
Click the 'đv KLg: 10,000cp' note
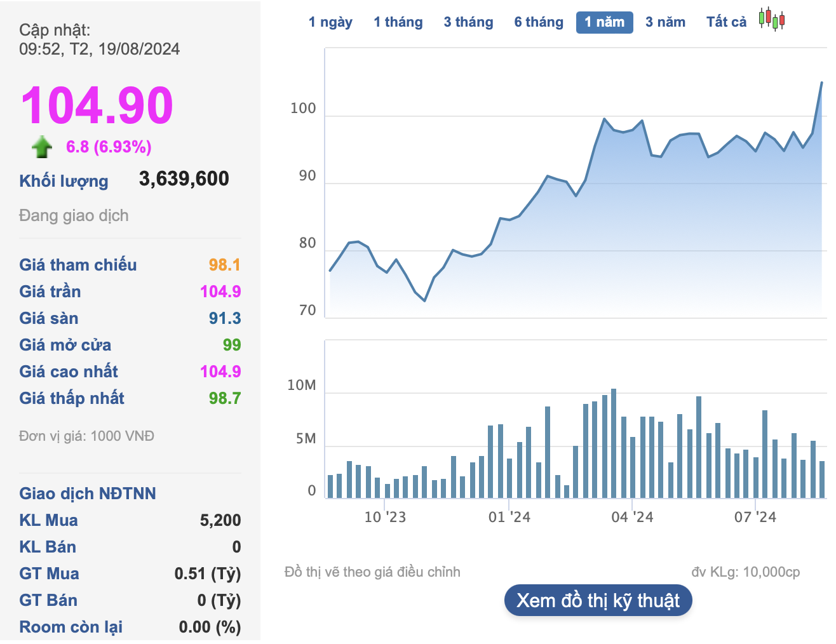click(746, 572)
